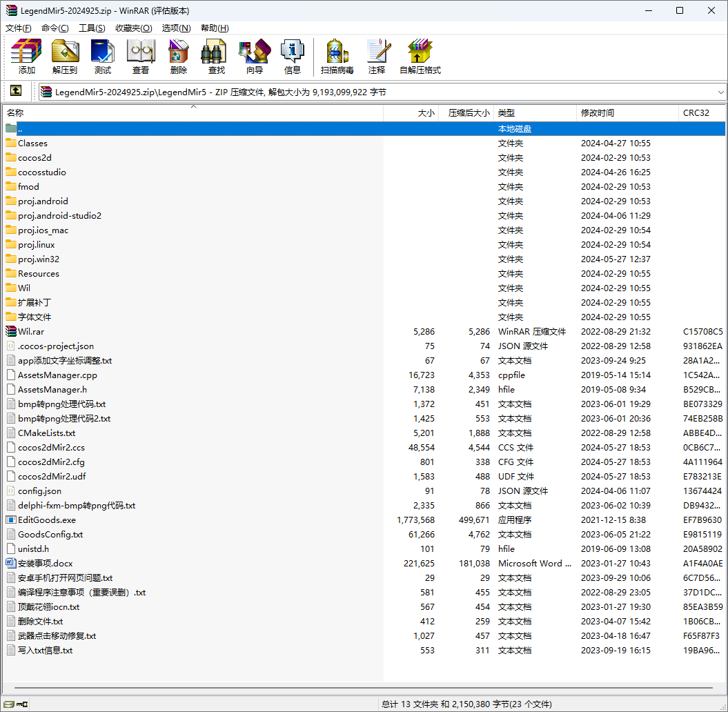Sort by CRC32 column header
The image size is (728, 712).
click(702, 112)
